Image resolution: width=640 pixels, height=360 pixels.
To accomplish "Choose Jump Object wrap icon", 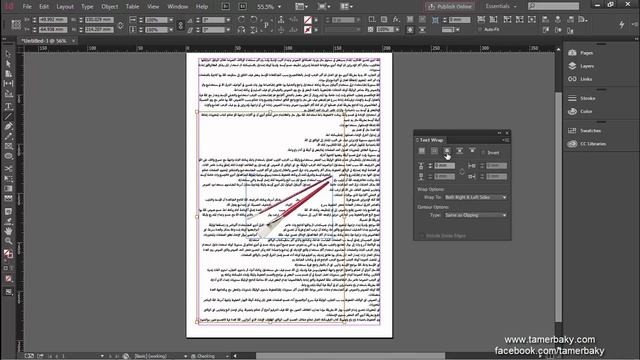I will tap(460, 151).
